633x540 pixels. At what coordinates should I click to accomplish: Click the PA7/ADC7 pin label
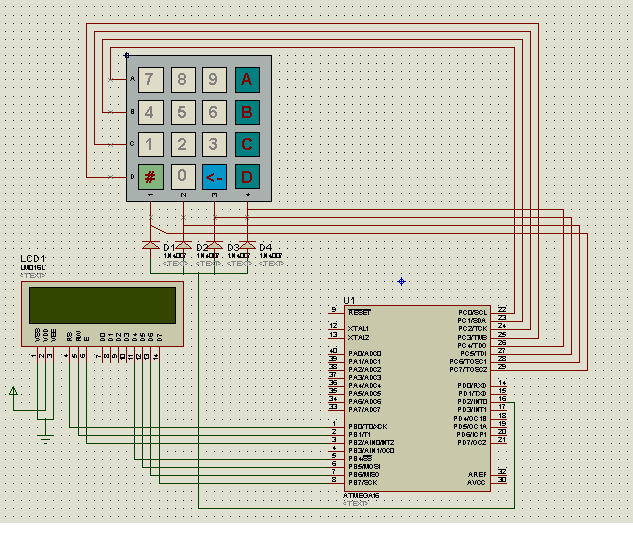364,410
